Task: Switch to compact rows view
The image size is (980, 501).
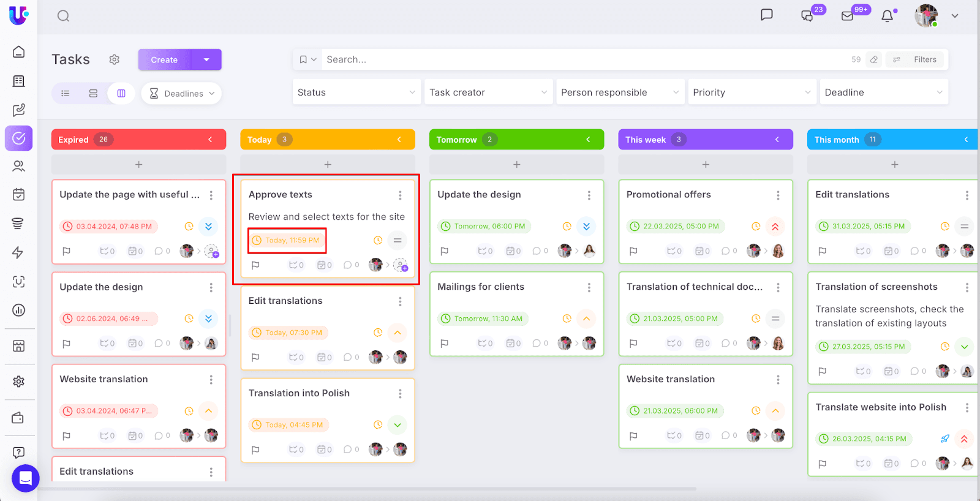Action: (93, 94)
